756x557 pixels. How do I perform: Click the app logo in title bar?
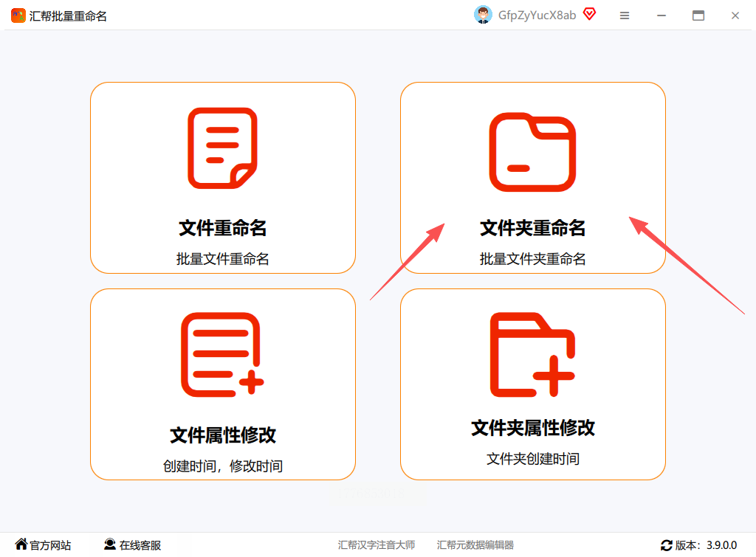coord(18,15)
